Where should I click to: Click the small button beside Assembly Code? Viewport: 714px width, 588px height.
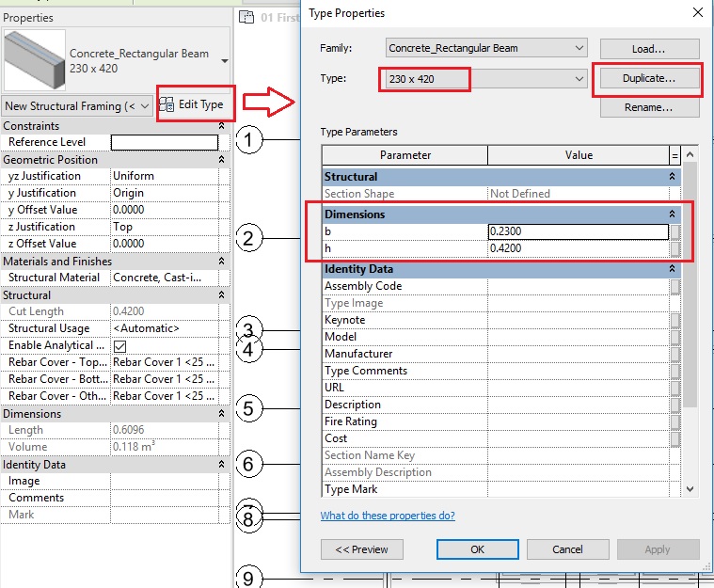[x=675, y=286]
